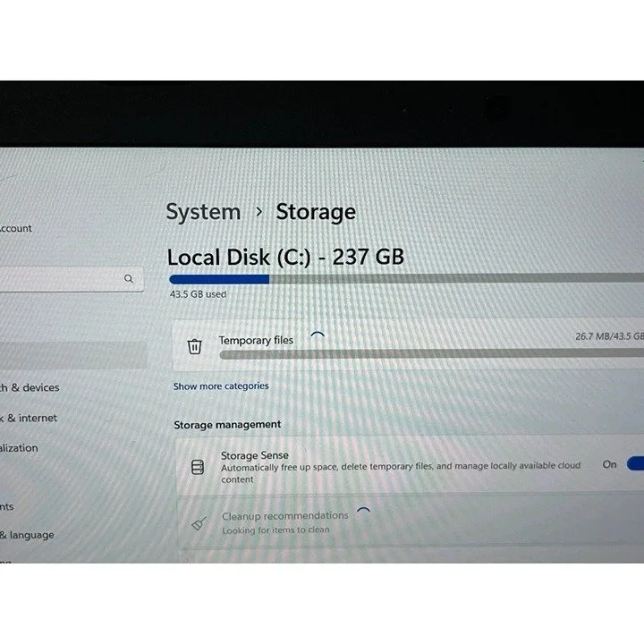Click the Temporary files usage bar
The image size is (644, 644).
(x=432, y=354)
